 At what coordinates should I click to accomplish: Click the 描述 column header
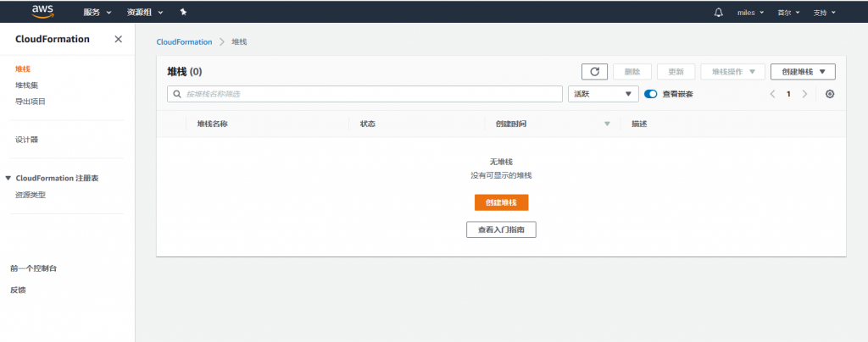pyautogui.click(x=639, y=124)
